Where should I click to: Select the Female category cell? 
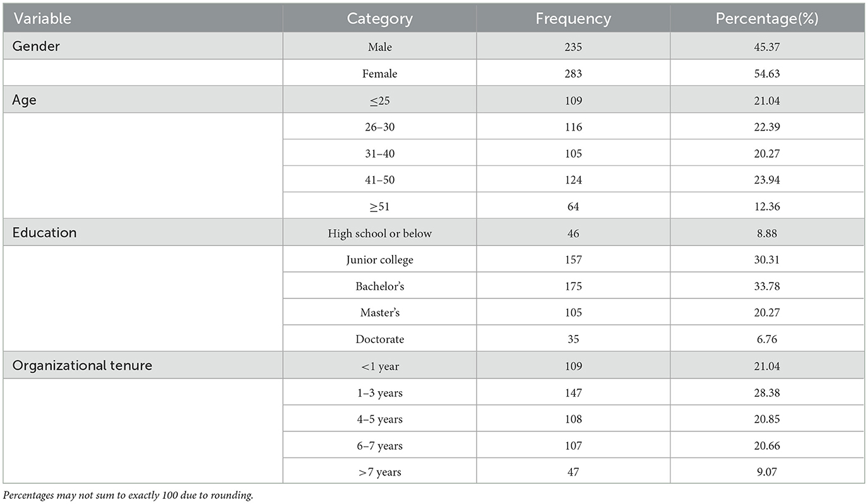(x=379, y=74)
